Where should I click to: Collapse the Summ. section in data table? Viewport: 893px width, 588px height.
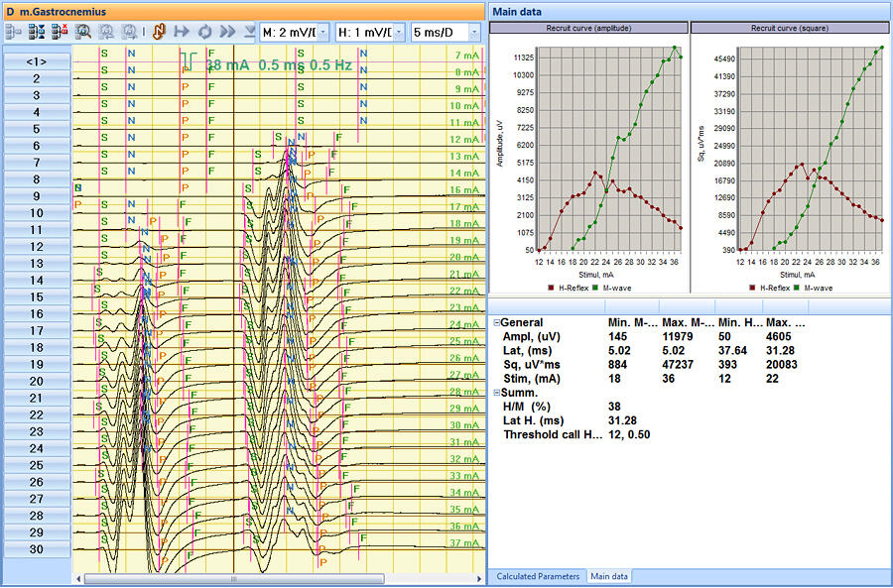496,394
